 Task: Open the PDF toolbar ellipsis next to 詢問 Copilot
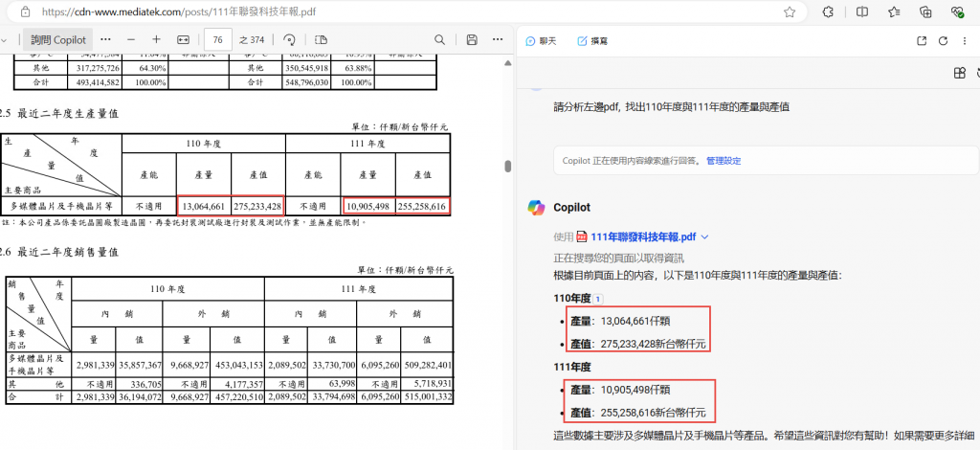pos(105,39)
